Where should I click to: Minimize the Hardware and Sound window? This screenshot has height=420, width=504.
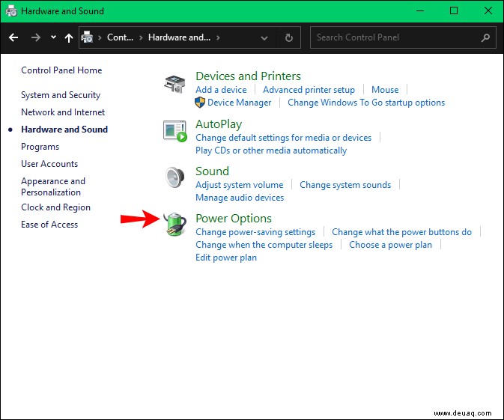(x=420, y=11)
